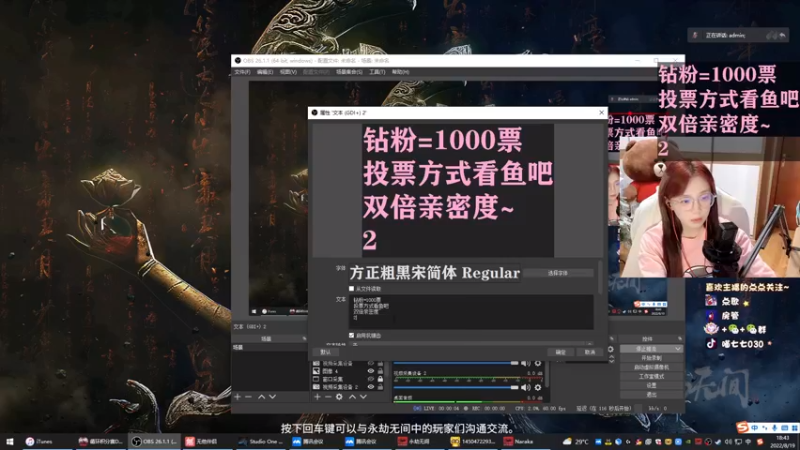800x450 pixels.
Task: Toggle lock on 视频采集设备 2 source
Action: click(380, 387)
